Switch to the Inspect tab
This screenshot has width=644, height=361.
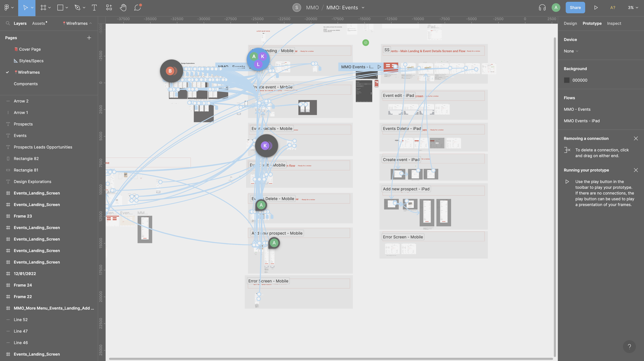click(x=614, y=23)
